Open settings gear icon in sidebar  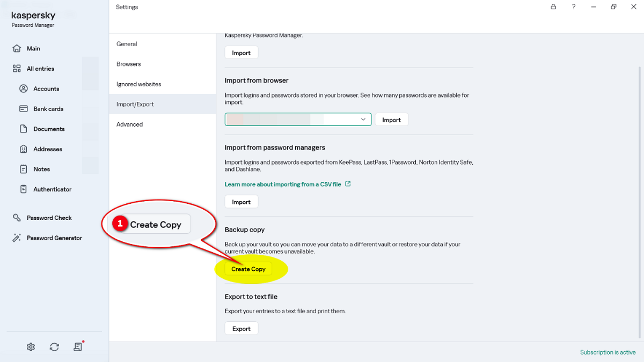(31, 347)
